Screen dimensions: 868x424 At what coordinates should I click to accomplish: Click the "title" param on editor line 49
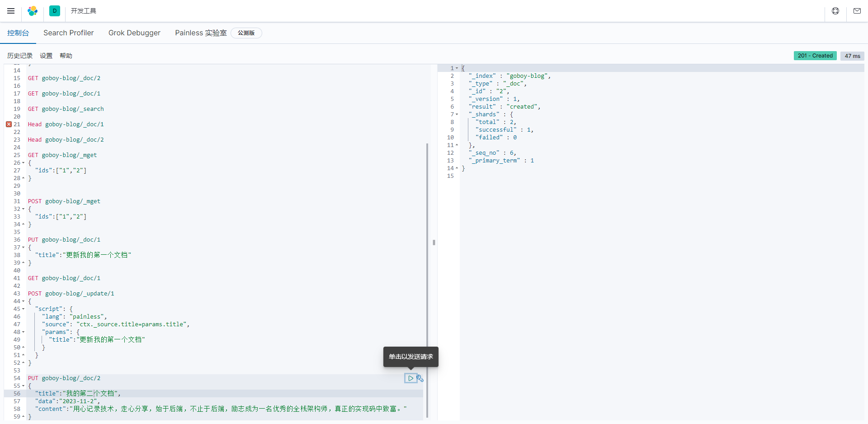coord(97,340)
